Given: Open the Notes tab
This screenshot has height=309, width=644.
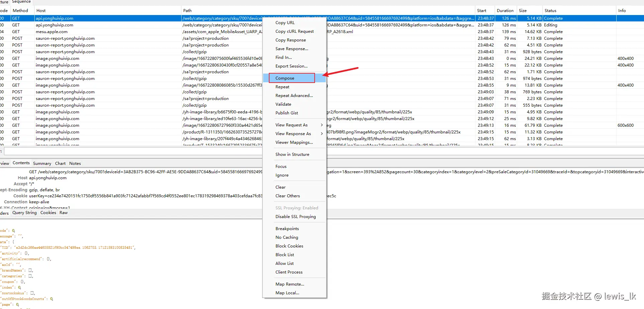Looking at the screenshot, I should coord(75,164).
